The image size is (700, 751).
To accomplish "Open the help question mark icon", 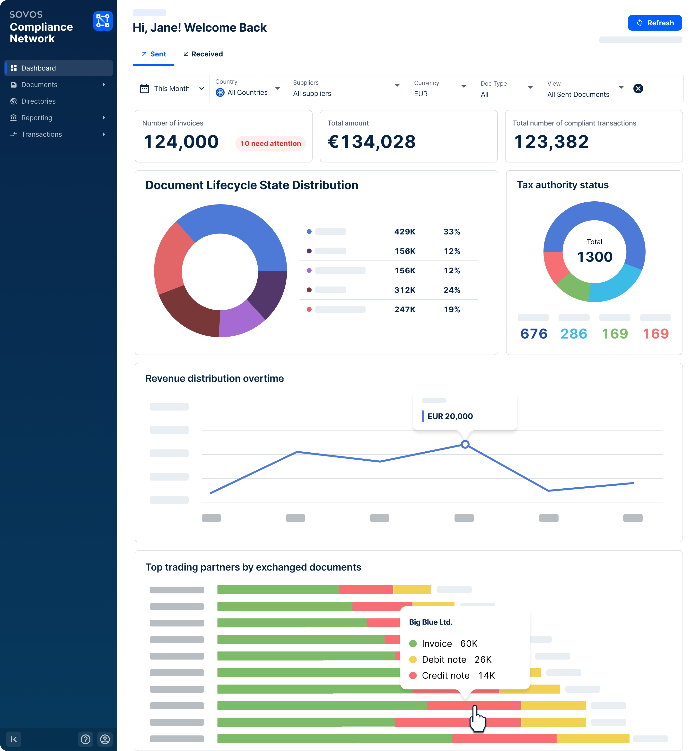I will [86, 739].
